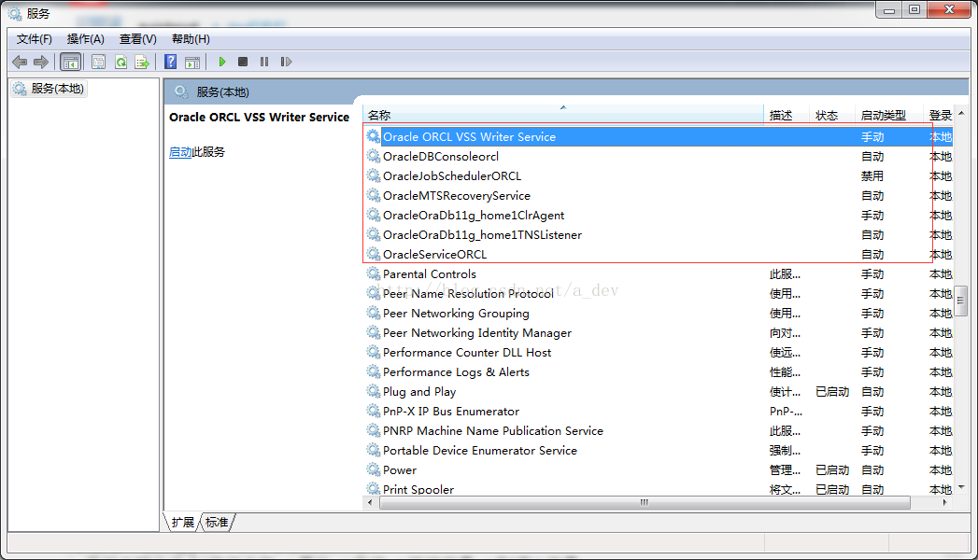978x560 pixels.
Task: Select the Parental Controls service
Action: coord(658,274)
